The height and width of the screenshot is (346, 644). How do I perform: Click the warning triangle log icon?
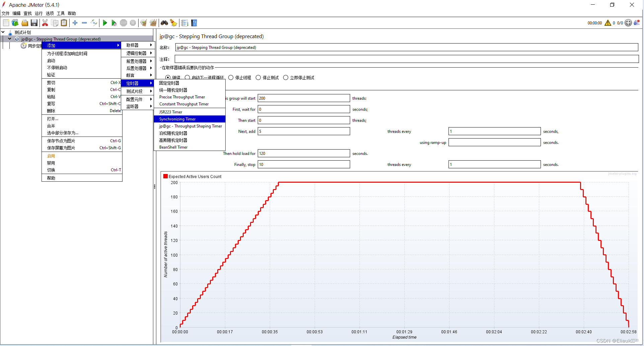tap(608, 23)
